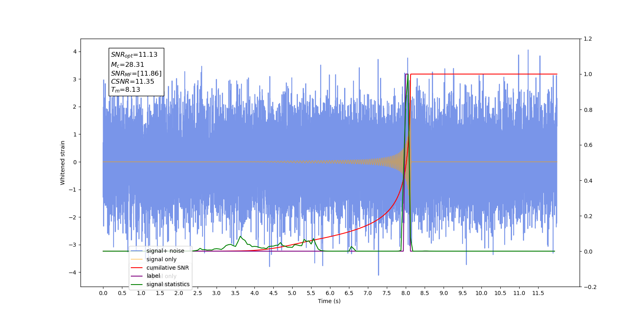
Task: Click the 8.0 tick on time axis
Action: (x=406, y=293)
